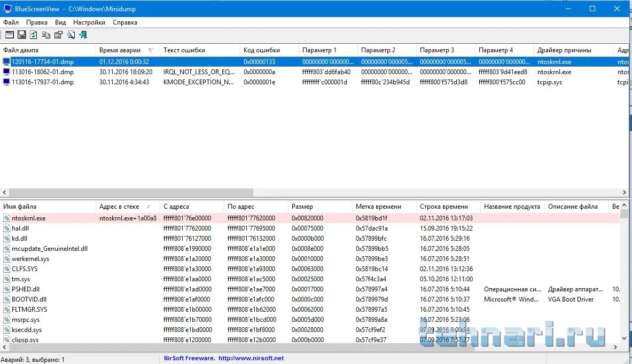This screenshot has height=364, width=632.
Task: Select the 113016-17937-01.dmp dump file
Action: [x=43, y=82]
